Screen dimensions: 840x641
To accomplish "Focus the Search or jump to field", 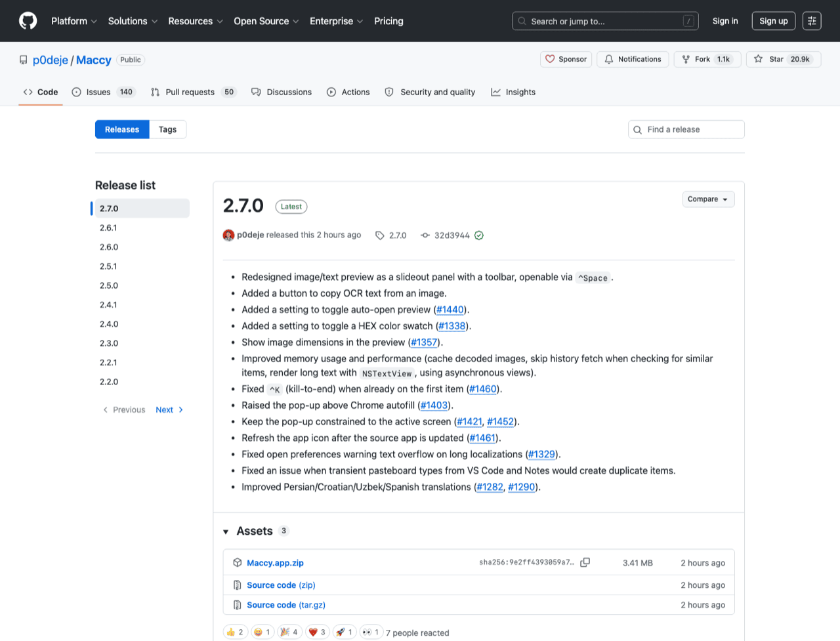I will 605,21.
